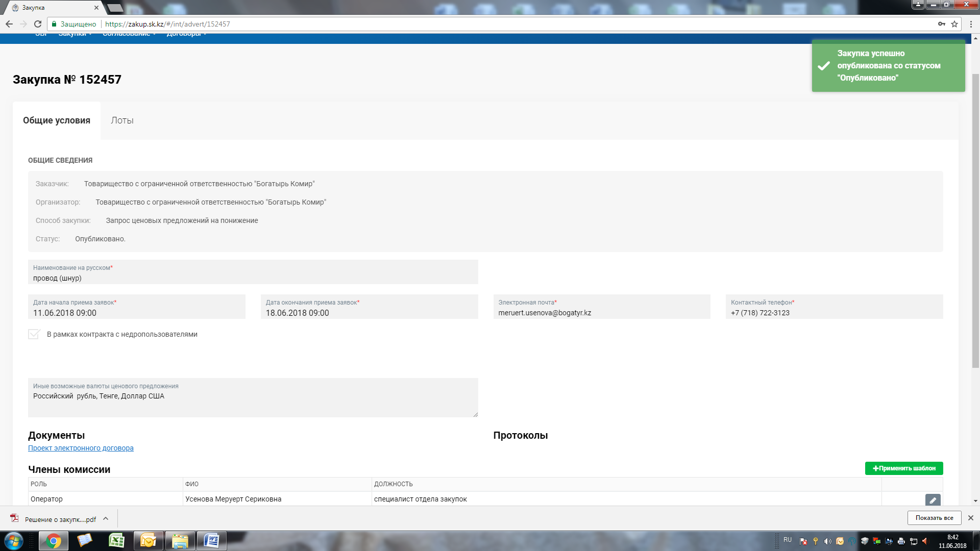Viewport: 980px width, 551px height.
Task: Click the 'Дата окончания приема заявок' field
Action: click(x=369, y=307)
